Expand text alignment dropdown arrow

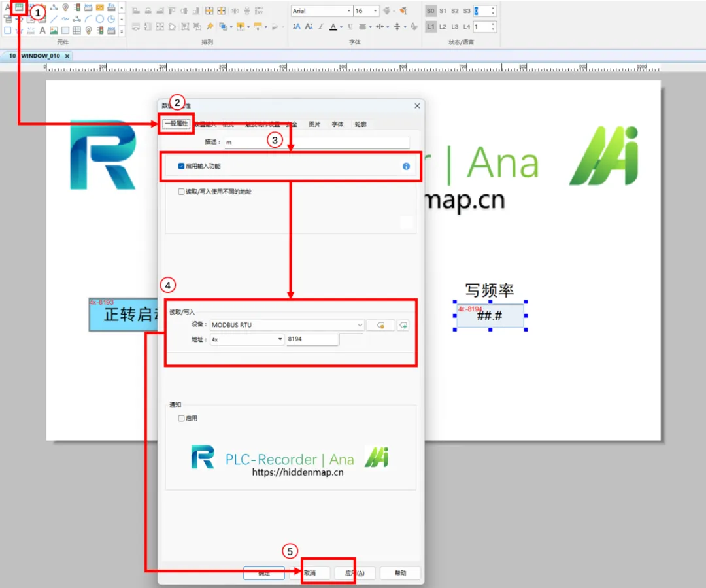coord(371,27)
